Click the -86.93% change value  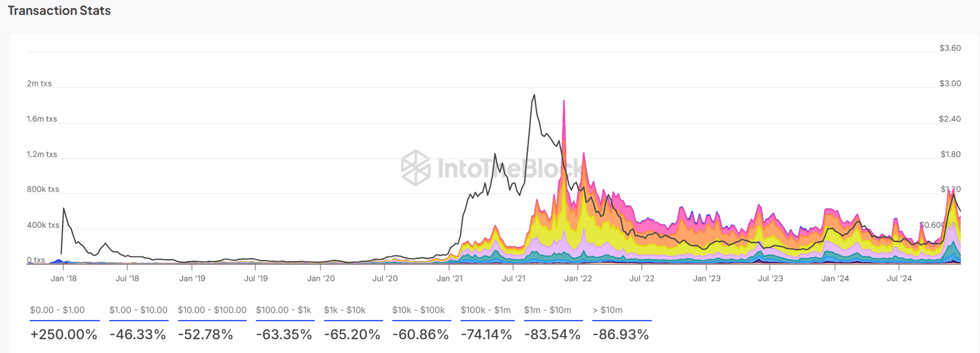click(620, 335)
